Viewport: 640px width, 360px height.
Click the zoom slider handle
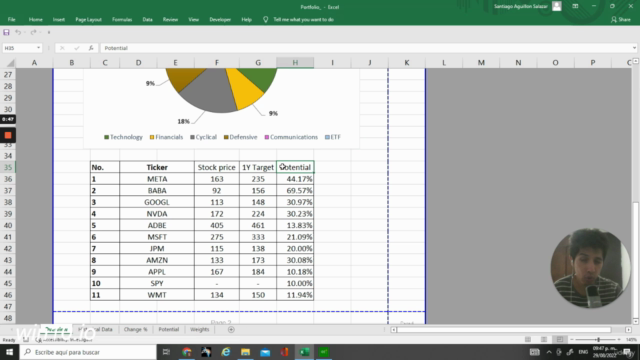click(x=598, y=340)
